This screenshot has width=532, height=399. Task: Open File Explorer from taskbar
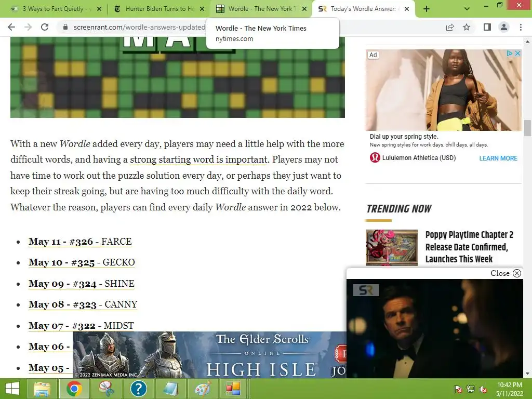tap(42, 389)
